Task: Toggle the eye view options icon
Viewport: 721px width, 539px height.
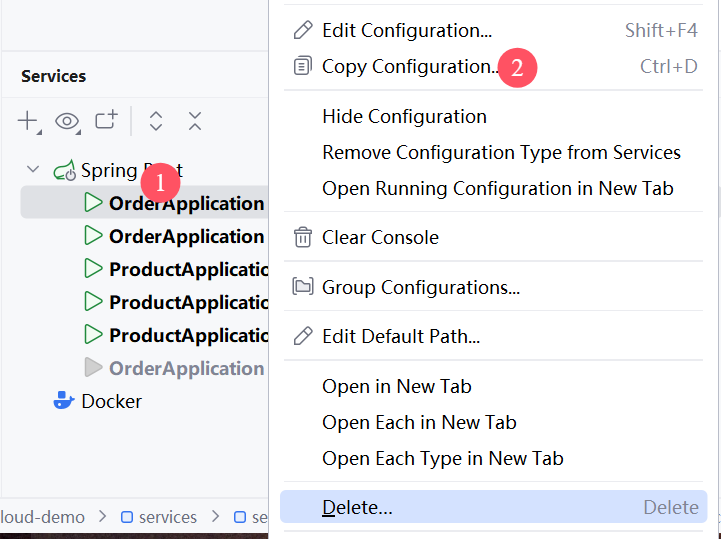Action: 67,121
